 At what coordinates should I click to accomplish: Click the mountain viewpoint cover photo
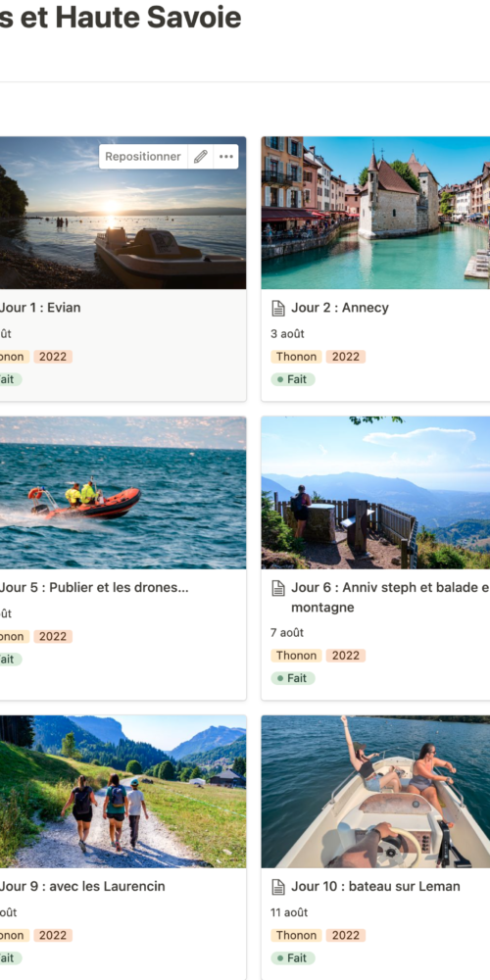[x=375, y=493]
